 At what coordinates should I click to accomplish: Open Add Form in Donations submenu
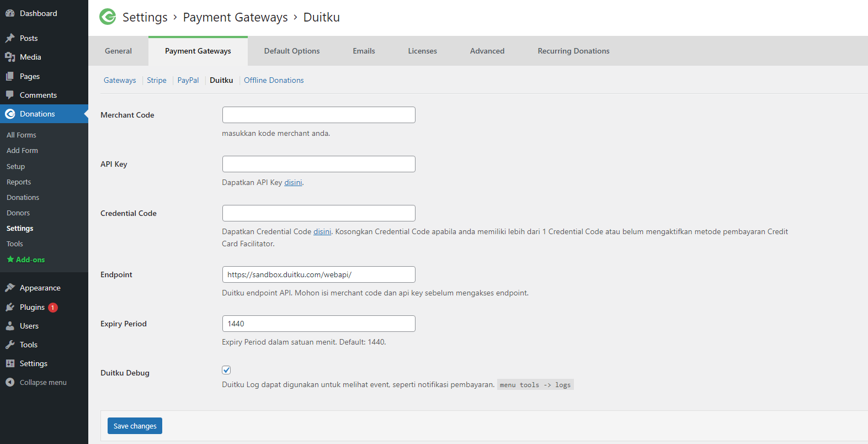(22, 150)
